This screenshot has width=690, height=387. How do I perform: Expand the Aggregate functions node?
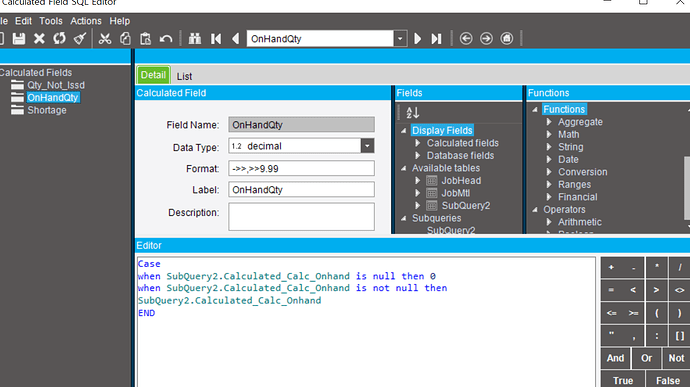click(x=549, y=122)
